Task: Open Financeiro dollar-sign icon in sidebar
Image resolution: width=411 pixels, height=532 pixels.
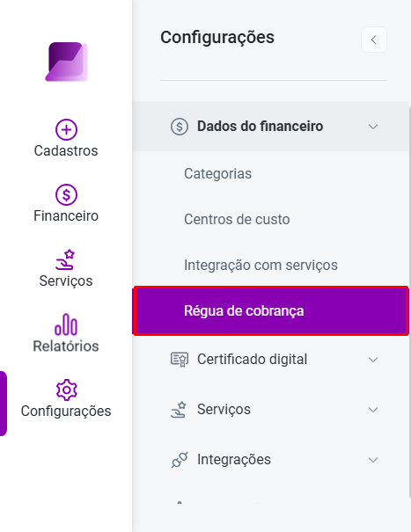Action: (x=66, y=194)
